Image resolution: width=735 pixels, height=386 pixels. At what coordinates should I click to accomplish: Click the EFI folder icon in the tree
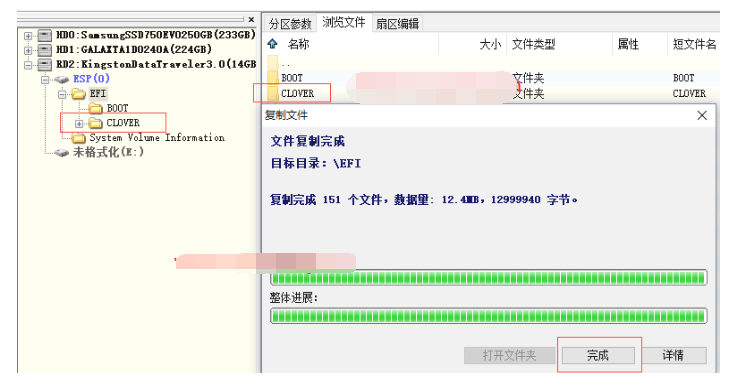click(78, 94)
